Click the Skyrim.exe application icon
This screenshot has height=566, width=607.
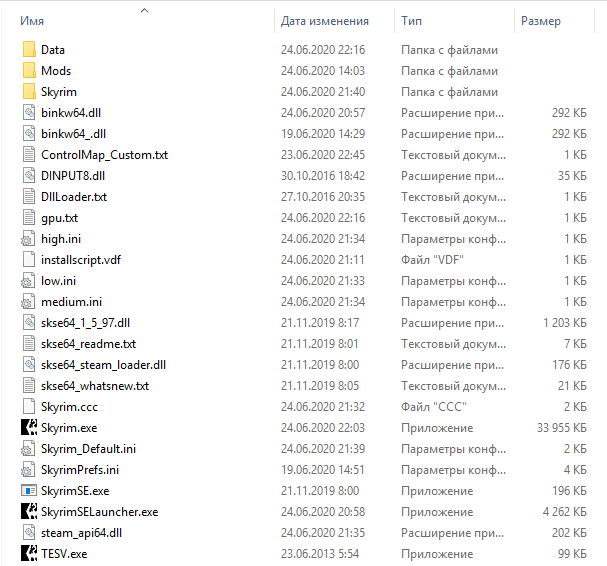29,428
